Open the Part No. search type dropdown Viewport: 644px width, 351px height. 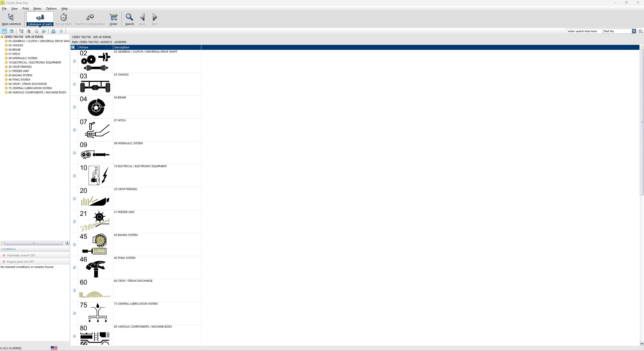[634, 31]
